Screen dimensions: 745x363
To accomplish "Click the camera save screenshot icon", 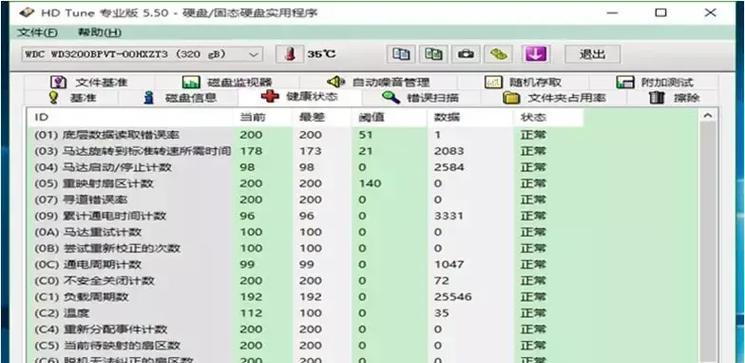I will [x=466, y=54].
